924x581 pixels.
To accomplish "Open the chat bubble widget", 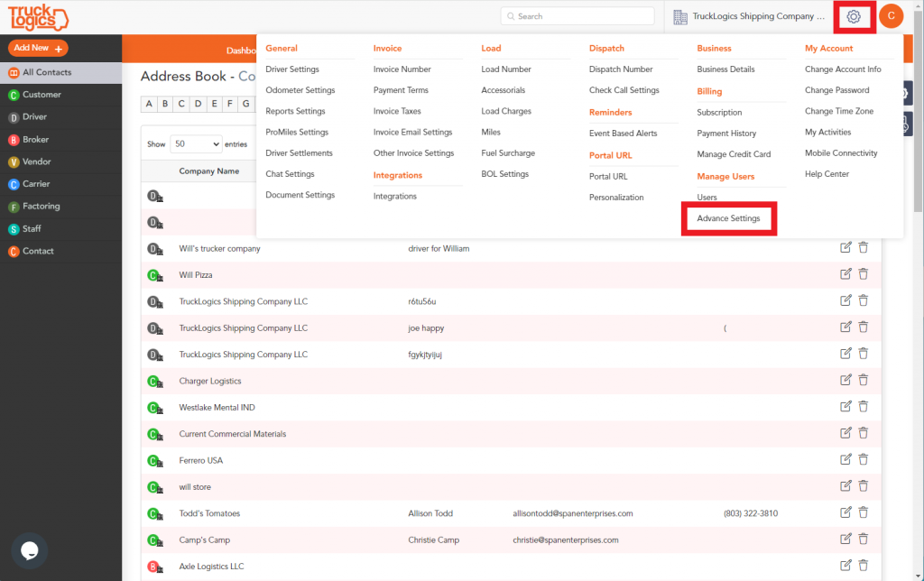I will pos(30,550).
